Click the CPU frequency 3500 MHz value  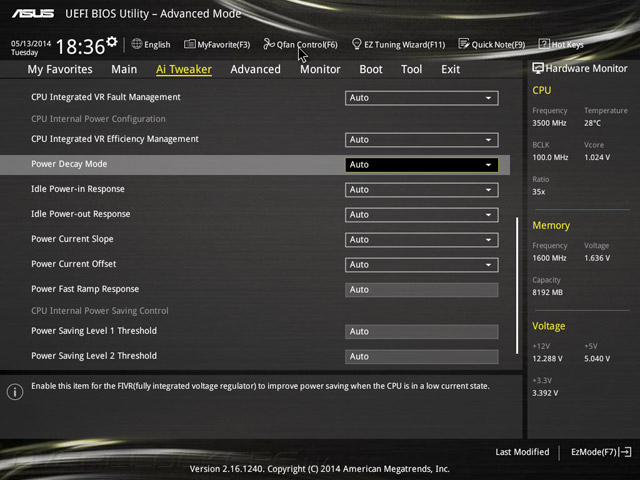549,123
